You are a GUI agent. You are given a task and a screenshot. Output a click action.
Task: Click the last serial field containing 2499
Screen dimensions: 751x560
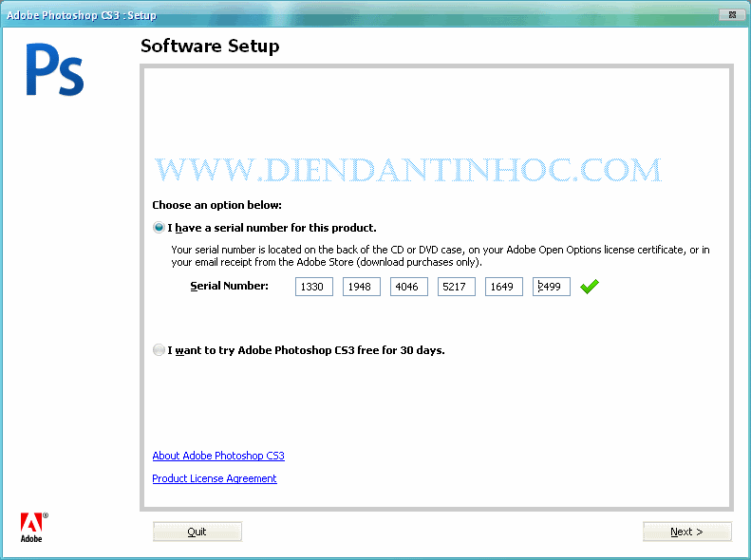tap(552, 287)
